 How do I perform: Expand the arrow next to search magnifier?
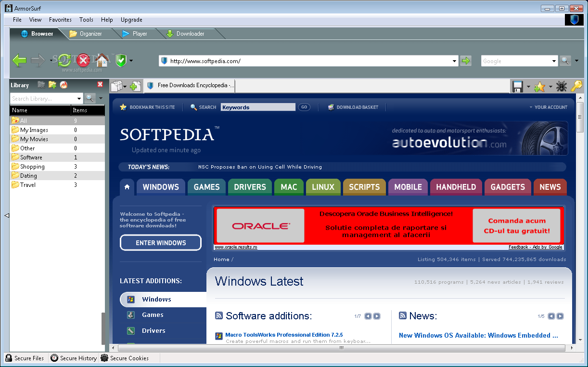point(576,61)
